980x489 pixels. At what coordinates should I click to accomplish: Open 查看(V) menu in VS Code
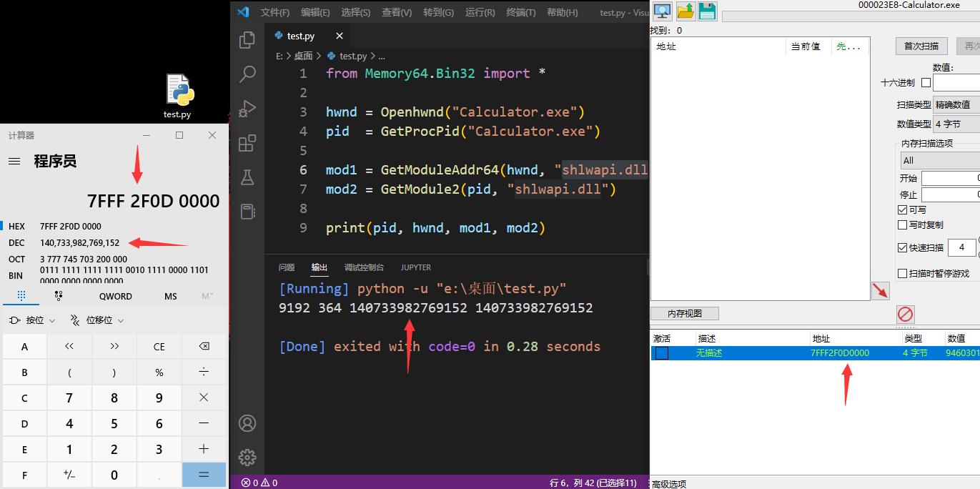[x=397, y=12]
